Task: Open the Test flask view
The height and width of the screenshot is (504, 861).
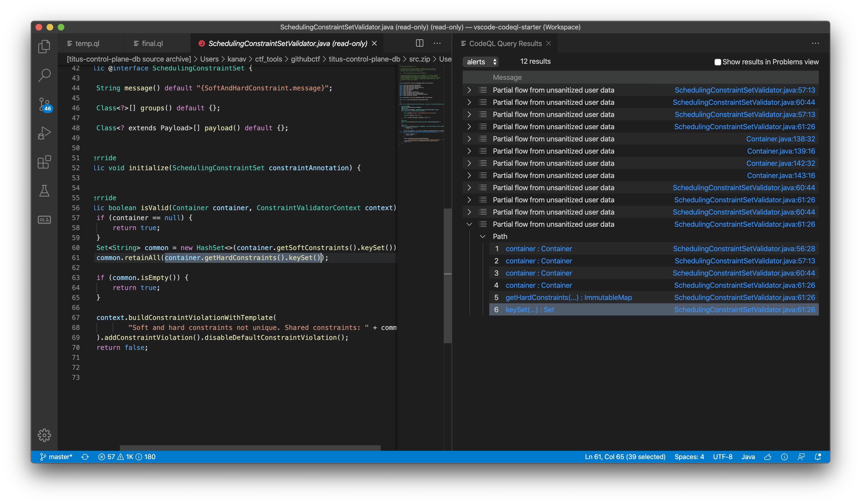Action: pos(44,191)
